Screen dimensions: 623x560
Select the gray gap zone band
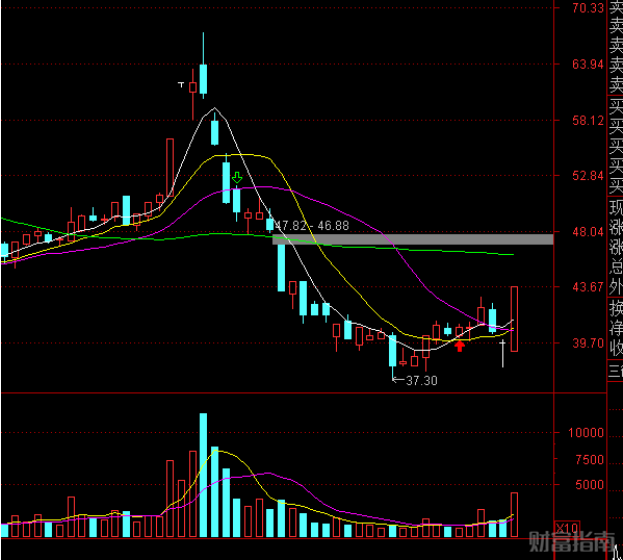[x=413, y=239]
